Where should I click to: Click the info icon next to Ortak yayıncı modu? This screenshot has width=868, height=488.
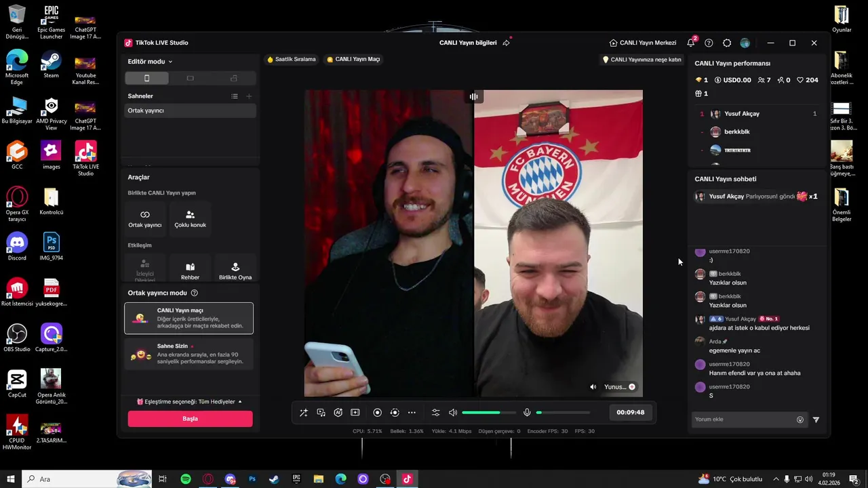tap(195, 293)
